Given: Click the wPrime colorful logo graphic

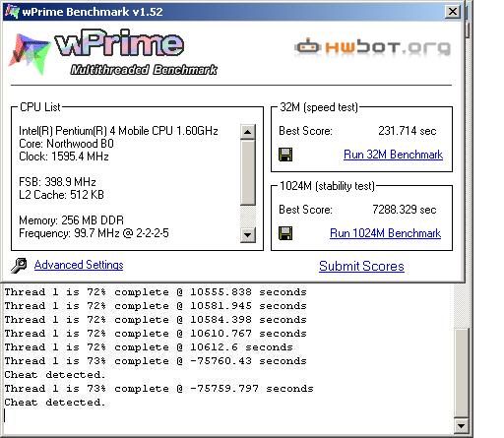Looking at the screenshot, I should click(30, 54).
